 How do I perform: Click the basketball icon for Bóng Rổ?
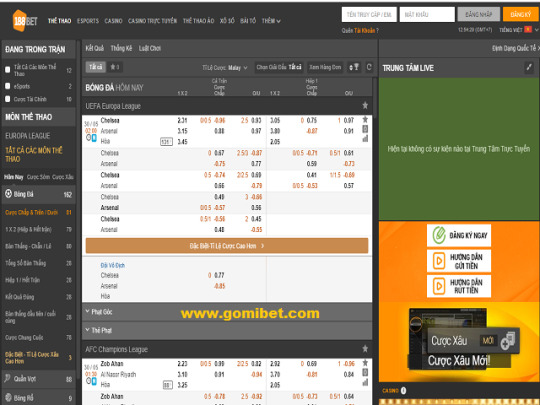pos(8,397)
